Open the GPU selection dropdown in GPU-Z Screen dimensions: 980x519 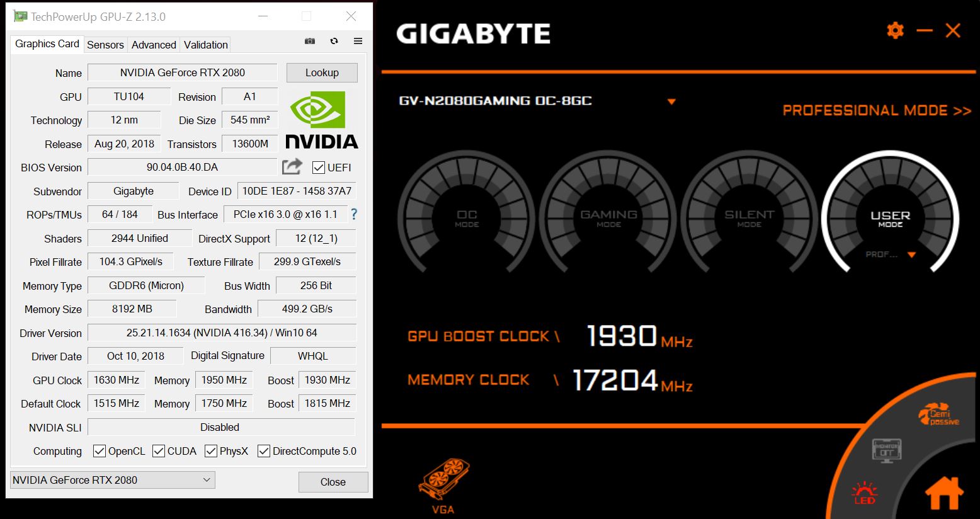(113, 480)
